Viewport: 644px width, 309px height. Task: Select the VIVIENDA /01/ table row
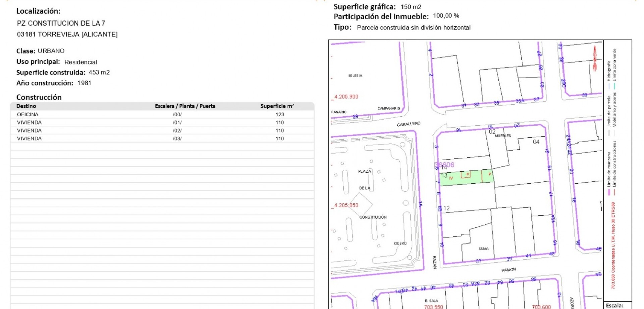coord(162,123)
